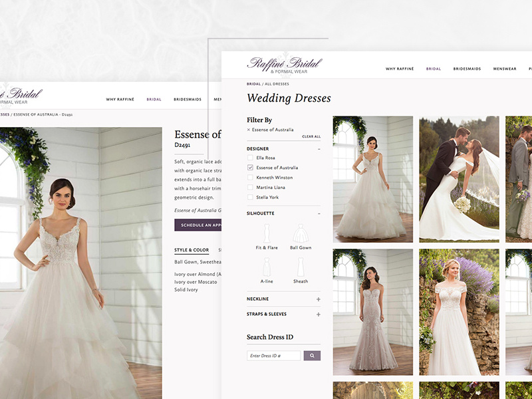Click the magnifier search button for Dress ID
Screen dimensions: 532x399
coord(312,356)
